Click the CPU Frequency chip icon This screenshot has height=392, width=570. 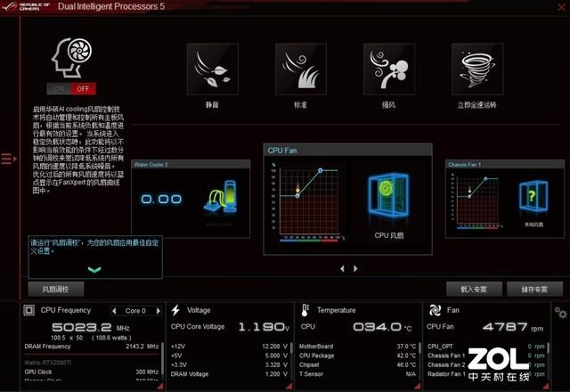29,310
